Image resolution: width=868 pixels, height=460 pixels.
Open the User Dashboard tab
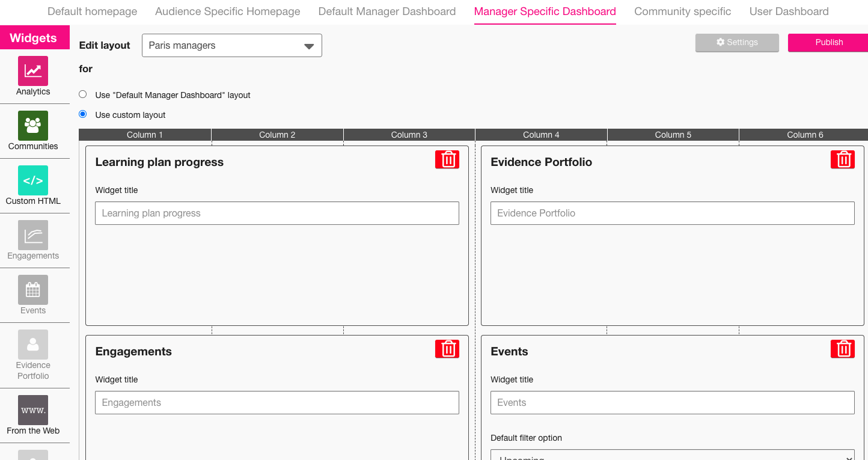[789, 11]
